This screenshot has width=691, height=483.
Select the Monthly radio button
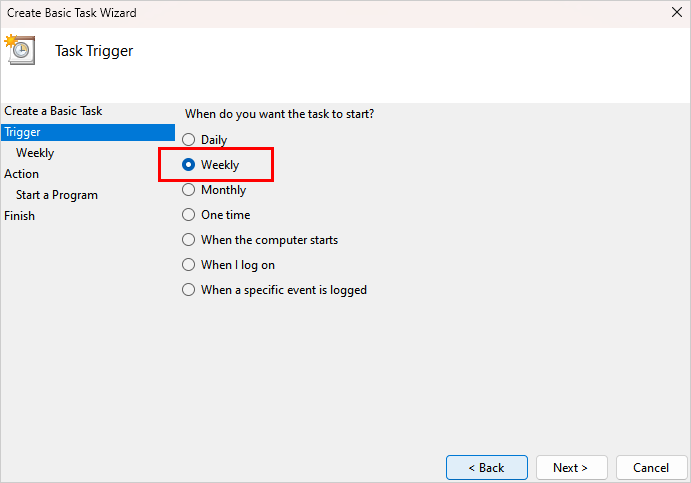[x=188, y=190]
